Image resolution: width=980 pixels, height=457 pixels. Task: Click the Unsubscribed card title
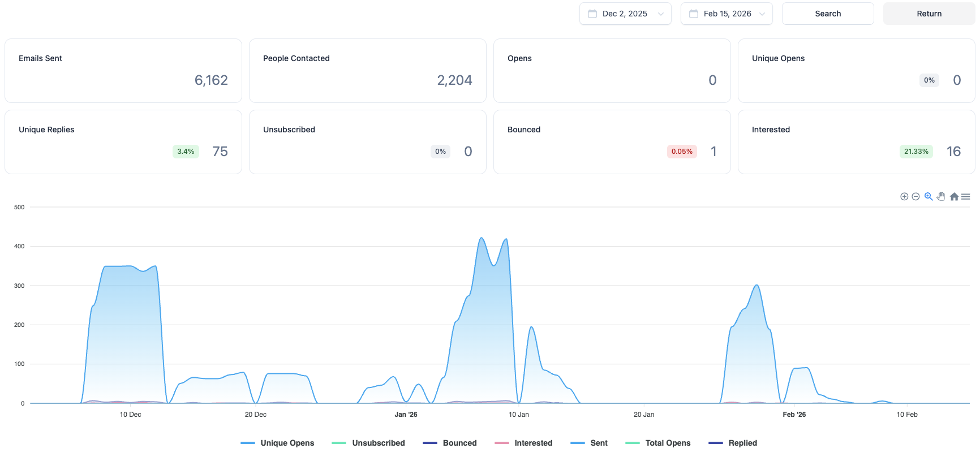[289, 130]
